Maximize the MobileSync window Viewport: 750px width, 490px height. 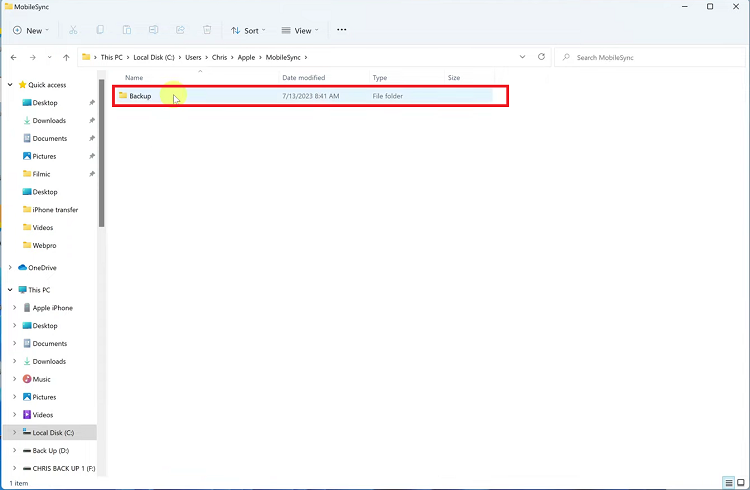click(x=710, y=7)
